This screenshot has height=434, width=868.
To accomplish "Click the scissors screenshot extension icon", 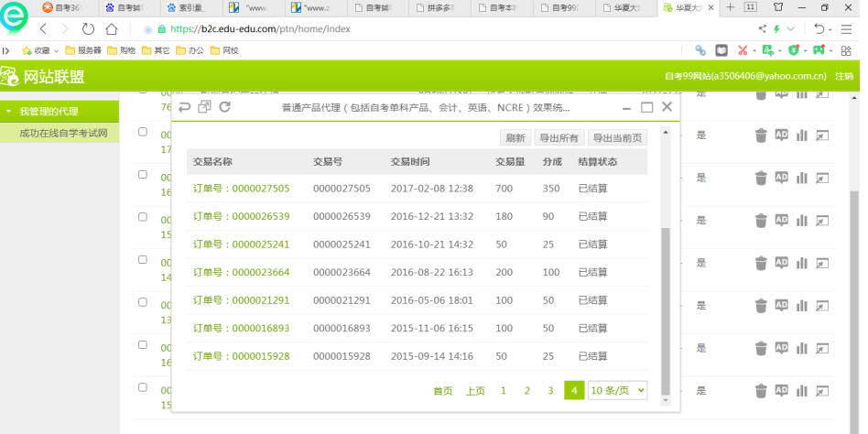I will click(x=743, y=50).
